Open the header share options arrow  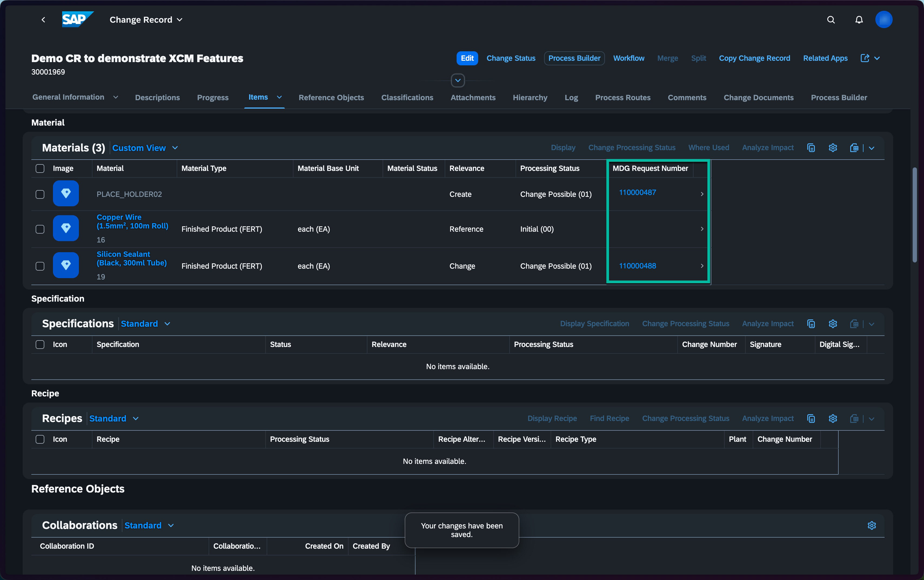point(877,58)
